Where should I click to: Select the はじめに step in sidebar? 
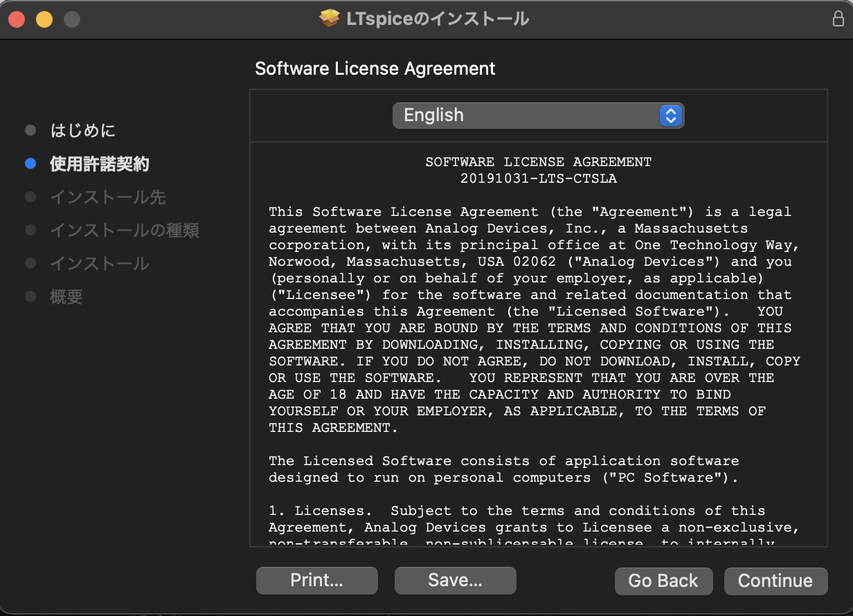point(83,130)
